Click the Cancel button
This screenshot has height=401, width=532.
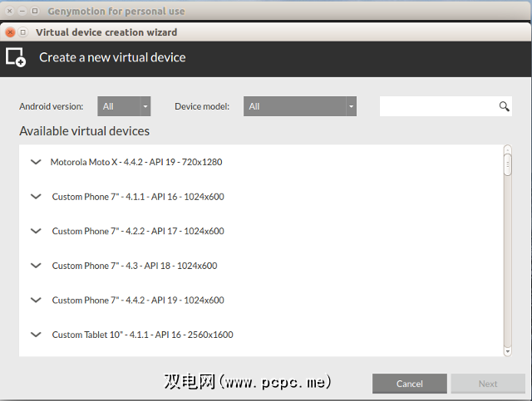[410, 384]
